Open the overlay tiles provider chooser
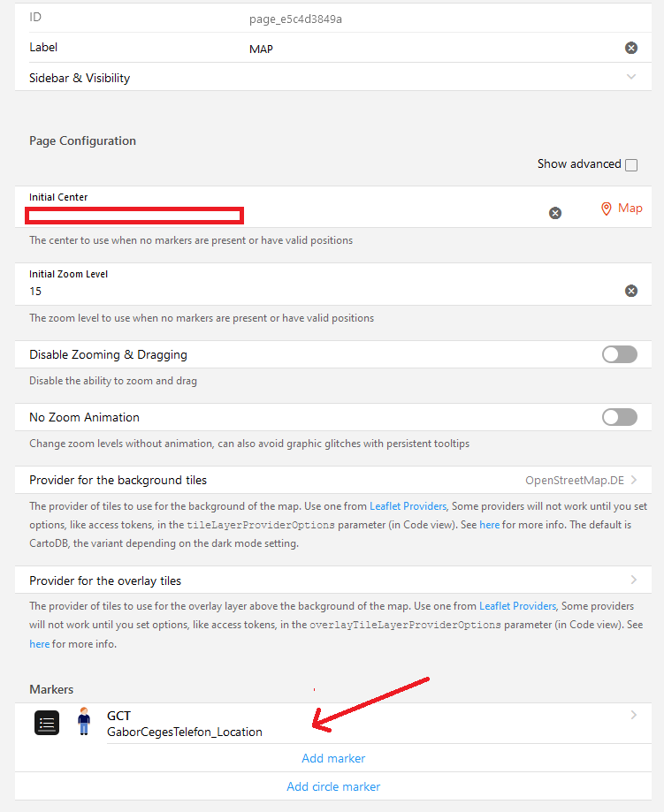This screenshot has width=664, height=812. click(x=633, y=580)
